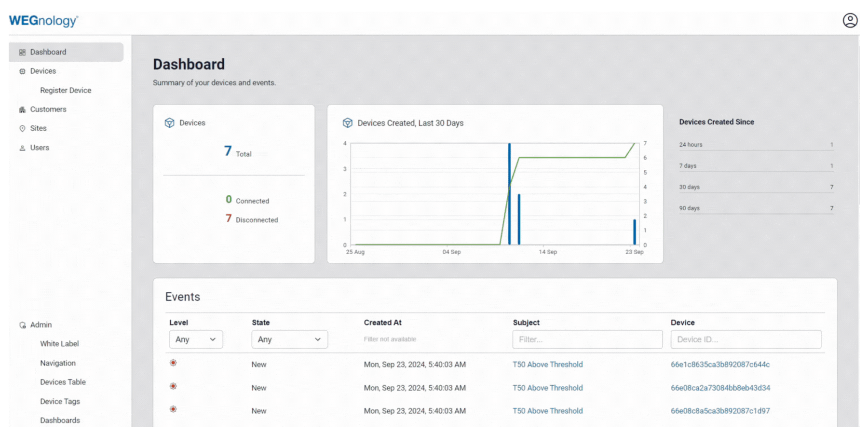
Task: Click the Subject filter input field
Action: (587, 339)
